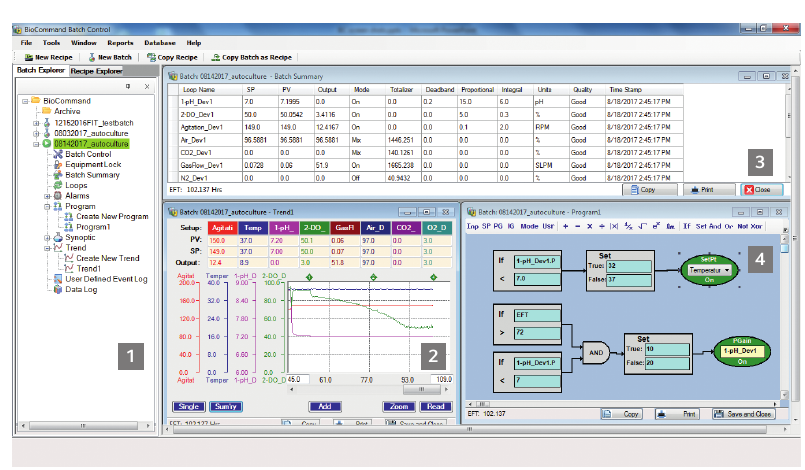Insert the reciprocal function block
The height and width of the screenshot is (470, 805).
click(628, 226)
